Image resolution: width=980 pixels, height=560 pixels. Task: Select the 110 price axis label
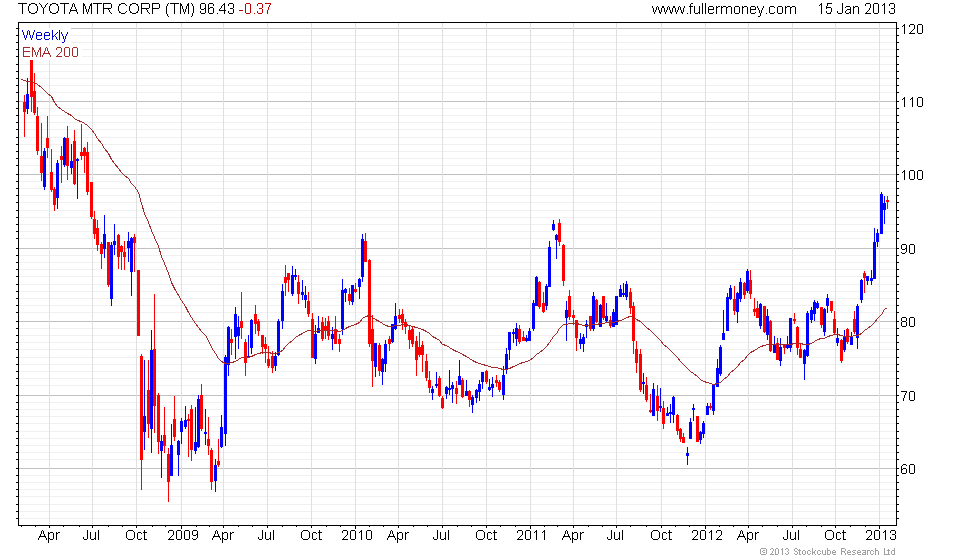(x=912, y=102)
